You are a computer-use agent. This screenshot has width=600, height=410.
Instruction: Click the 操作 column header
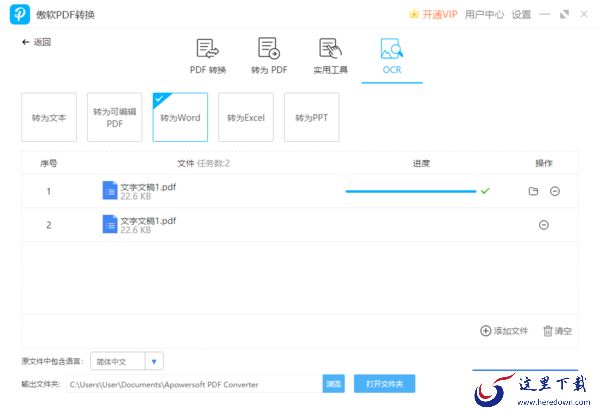click(x=543, y=163)
